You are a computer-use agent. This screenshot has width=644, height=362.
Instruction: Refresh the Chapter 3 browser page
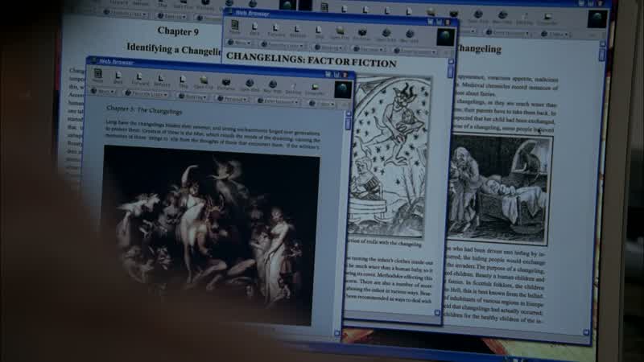click(x=162, y=80)
